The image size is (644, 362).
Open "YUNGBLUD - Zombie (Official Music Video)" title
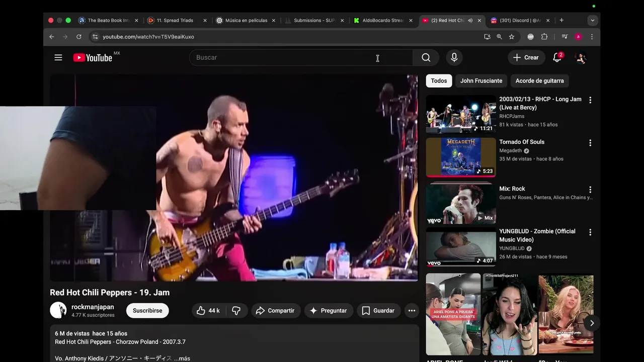(537, 236)
